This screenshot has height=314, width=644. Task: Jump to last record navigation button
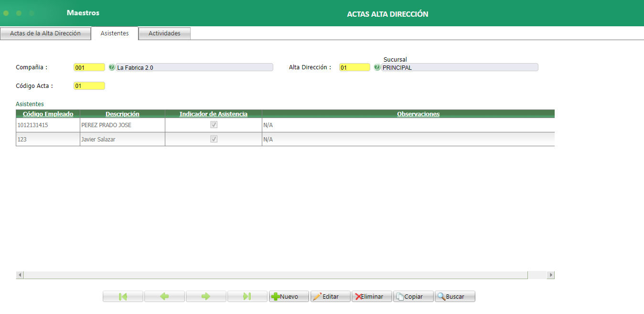tap(247, 296)
